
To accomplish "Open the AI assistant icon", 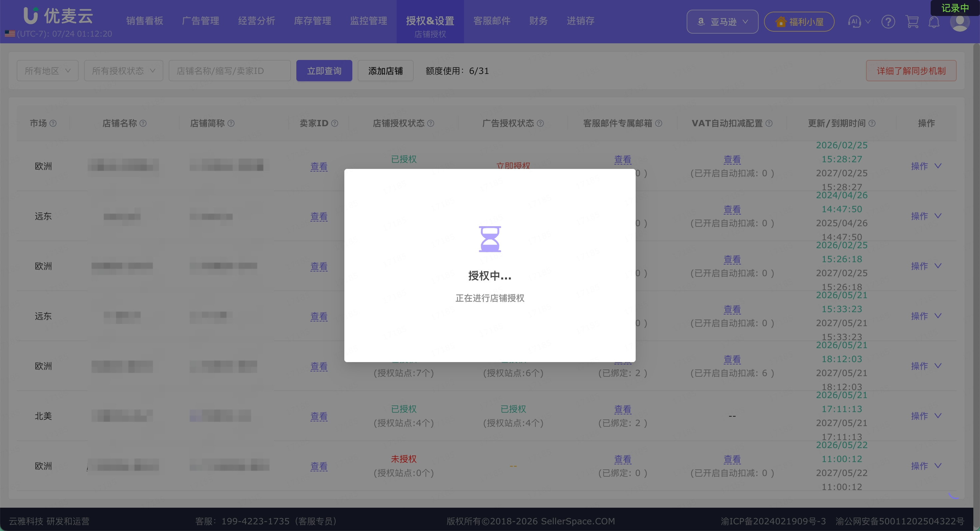I will pyautogui.click(x=854, y=22).
